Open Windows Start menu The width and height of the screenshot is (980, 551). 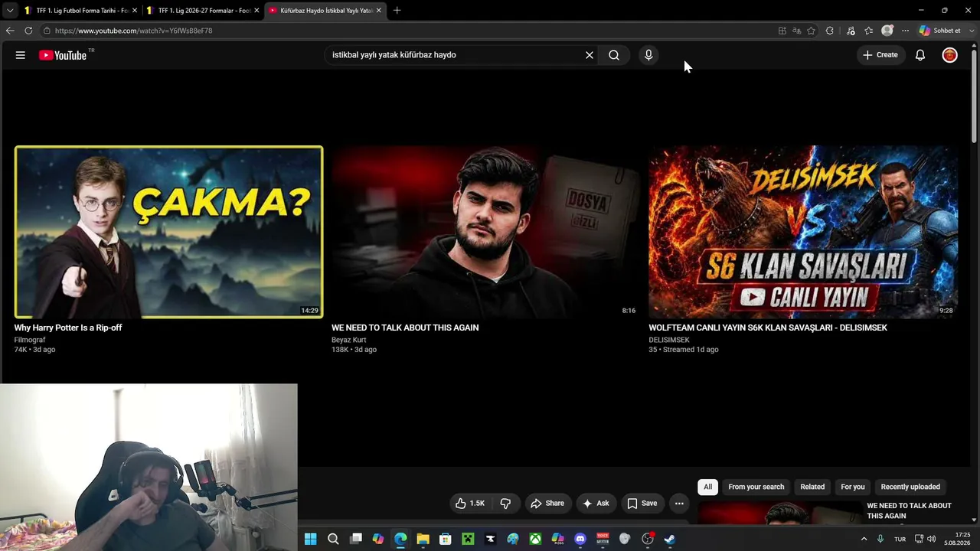[310, 539]
